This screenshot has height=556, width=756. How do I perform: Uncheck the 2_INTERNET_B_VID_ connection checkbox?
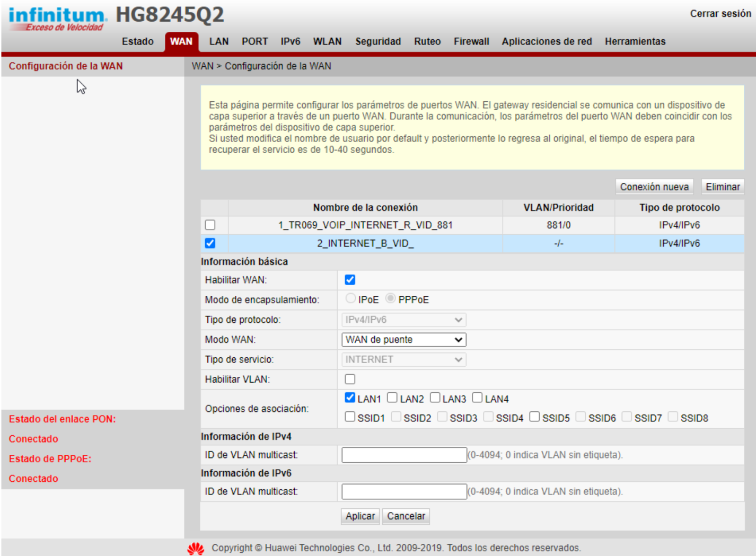pyautogui.click(x=210, y=243)
